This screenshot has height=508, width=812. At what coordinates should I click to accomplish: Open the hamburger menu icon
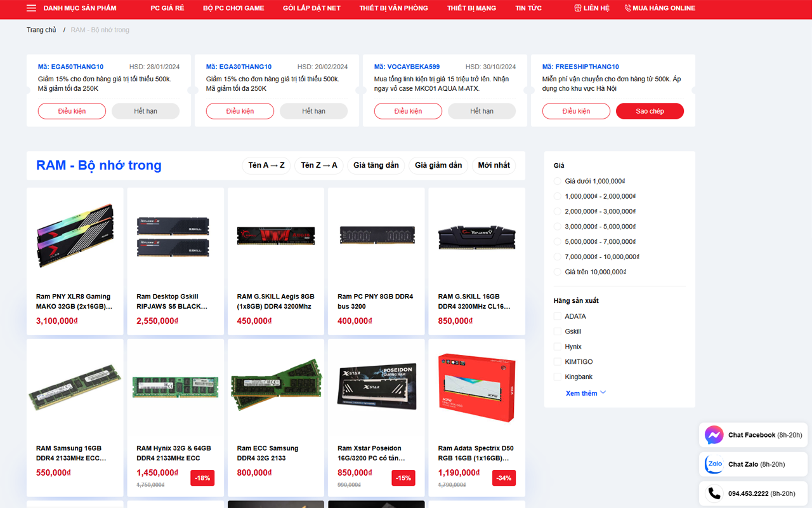point(31,8)
